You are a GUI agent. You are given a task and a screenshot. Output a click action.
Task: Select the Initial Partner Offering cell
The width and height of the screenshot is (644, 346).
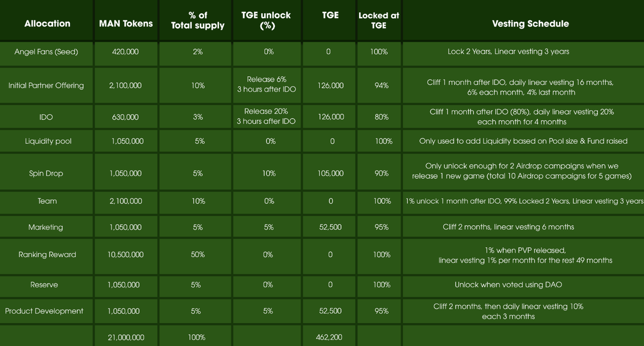[x=46, y=86]
